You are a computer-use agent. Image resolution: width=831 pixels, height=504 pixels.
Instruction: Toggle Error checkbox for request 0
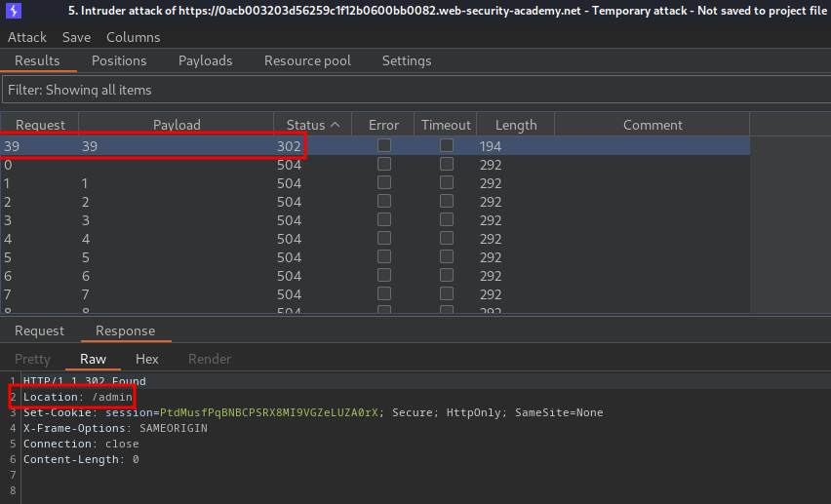pyautogui.click(x=384, y=164)
